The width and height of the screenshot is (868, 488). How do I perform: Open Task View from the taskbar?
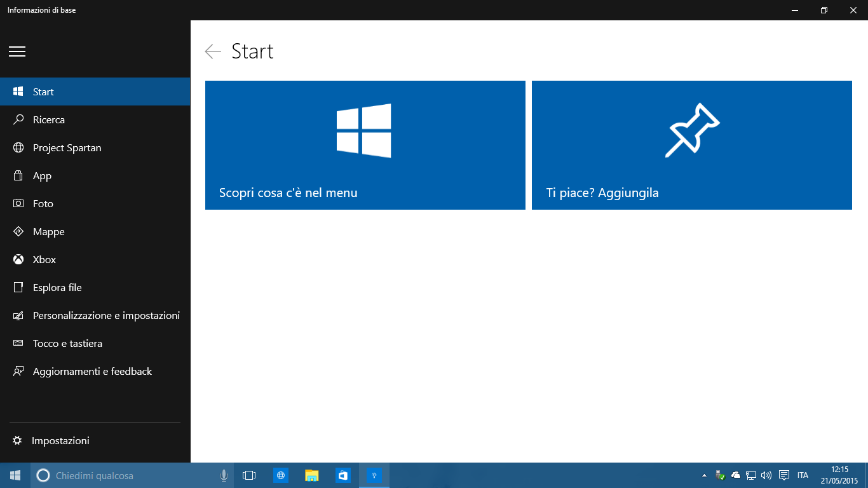point(249,475)
